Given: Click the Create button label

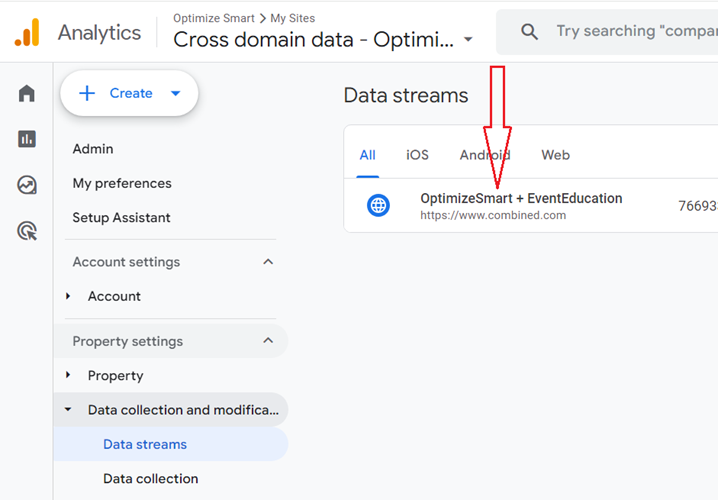Looking at the screenshot, I should pos(131,93).
